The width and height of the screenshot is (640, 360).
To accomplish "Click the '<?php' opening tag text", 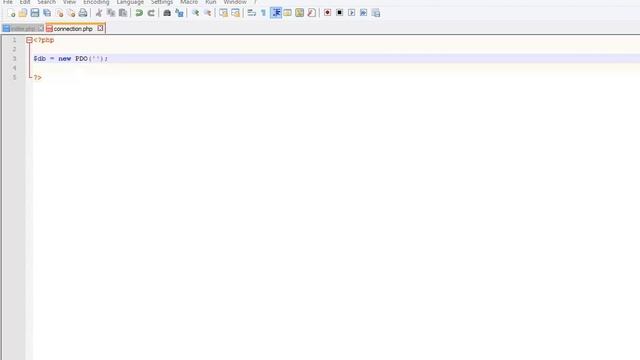I will click(x=44, y=40).
